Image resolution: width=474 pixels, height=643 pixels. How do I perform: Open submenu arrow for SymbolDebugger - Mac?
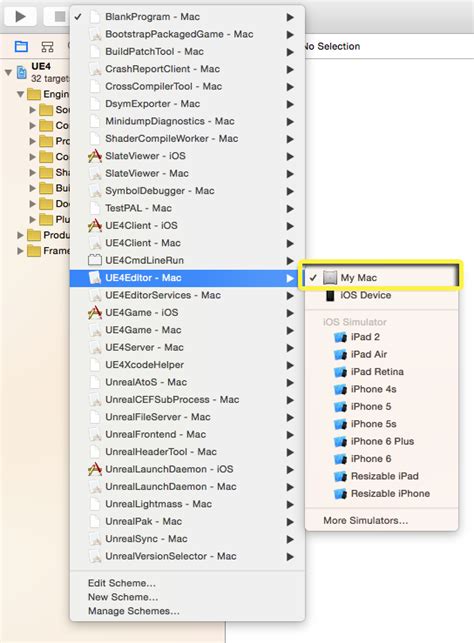(x=290, y=191)
